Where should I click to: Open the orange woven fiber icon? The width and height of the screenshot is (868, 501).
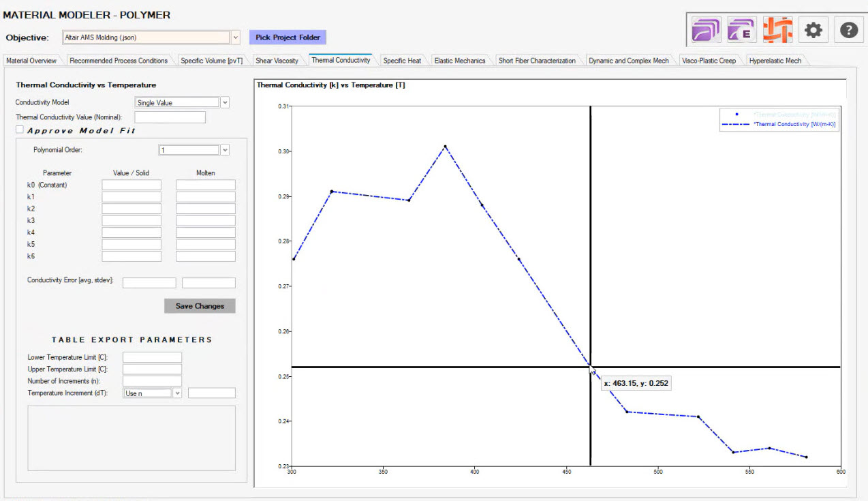777,30
